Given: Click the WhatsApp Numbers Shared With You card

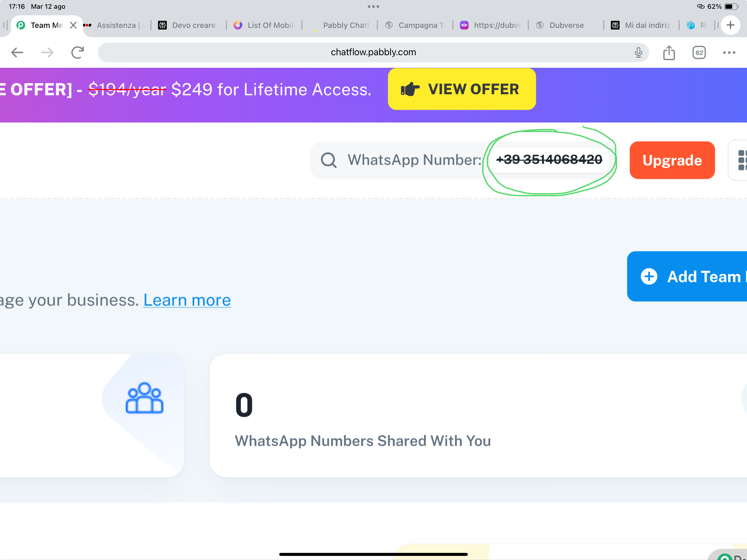Looking at the screenshot, I should point(478,415).
